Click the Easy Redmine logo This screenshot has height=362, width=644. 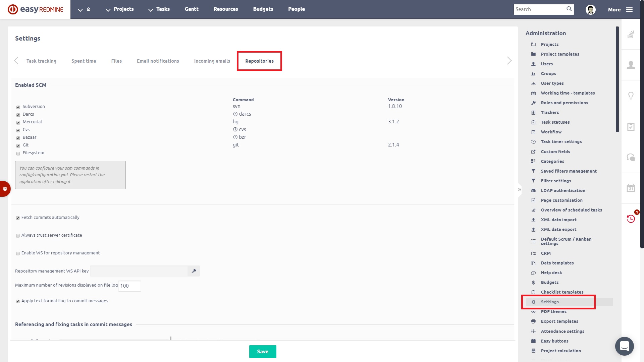(35, 9)
